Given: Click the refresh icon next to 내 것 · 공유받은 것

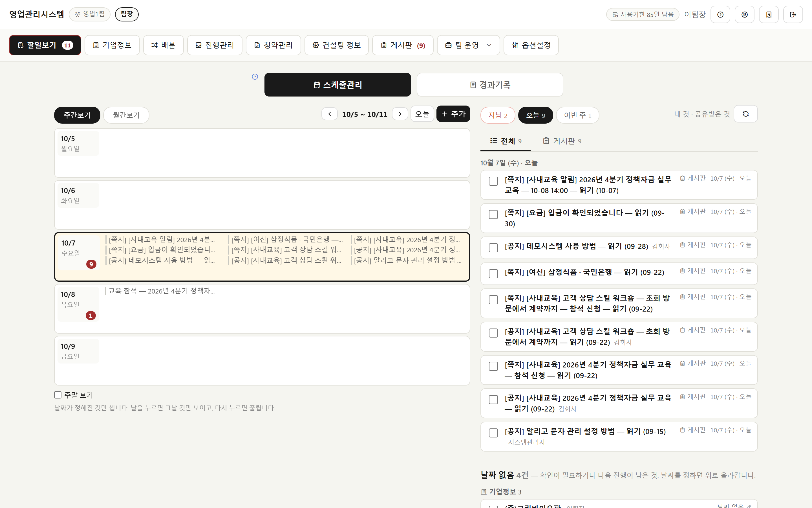Looking at the screenshot, I should point(745,114).
